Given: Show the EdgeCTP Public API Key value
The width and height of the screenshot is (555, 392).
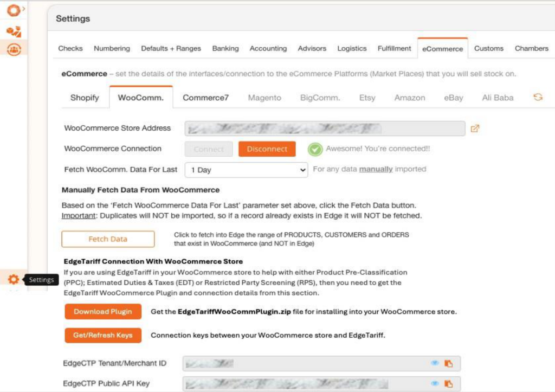Looking at the screenshot, I should (435, 383).
